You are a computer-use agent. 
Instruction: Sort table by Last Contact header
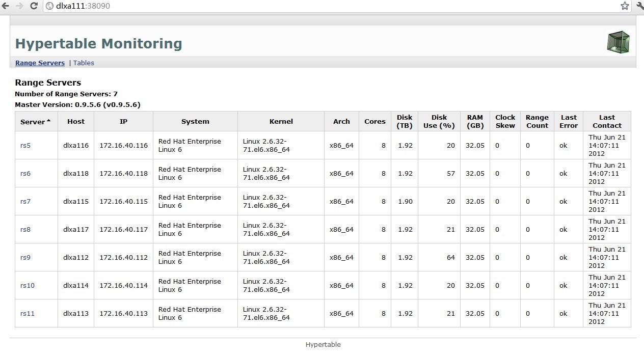(607, 122)
